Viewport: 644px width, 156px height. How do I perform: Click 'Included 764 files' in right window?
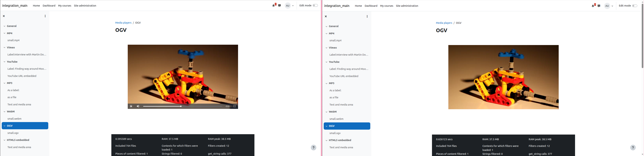(446, 146)
